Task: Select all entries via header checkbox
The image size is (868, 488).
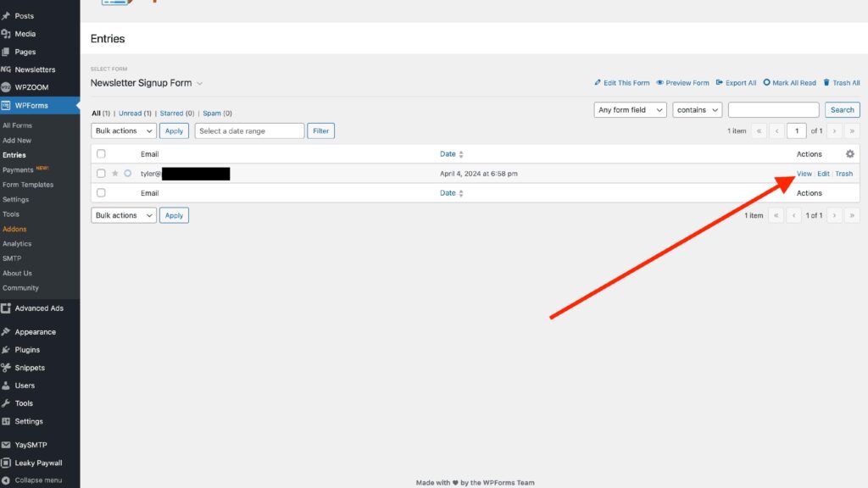Action: (x=101, y=154)
